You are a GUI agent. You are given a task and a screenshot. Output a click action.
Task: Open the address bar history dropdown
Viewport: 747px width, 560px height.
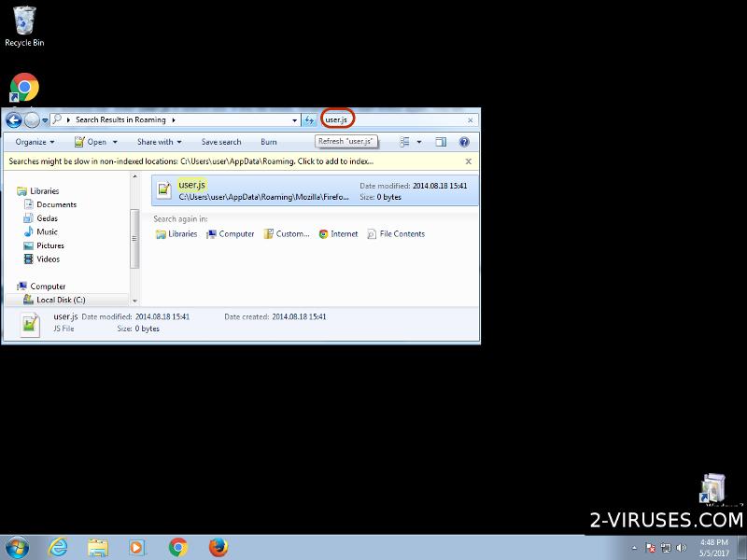pos(295,119)
